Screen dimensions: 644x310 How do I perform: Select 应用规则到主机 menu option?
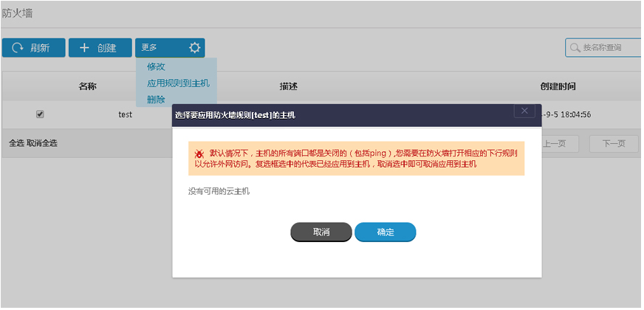tap(178, 83)
